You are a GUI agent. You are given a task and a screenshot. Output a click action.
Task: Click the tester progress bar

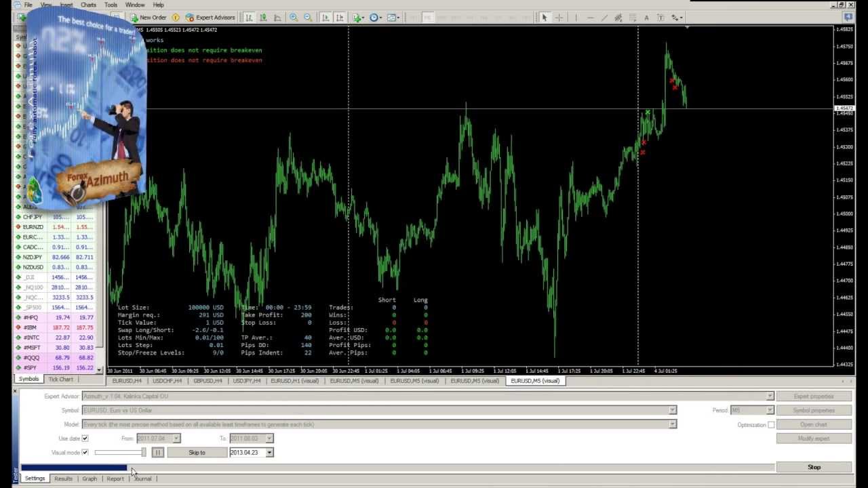397,467
